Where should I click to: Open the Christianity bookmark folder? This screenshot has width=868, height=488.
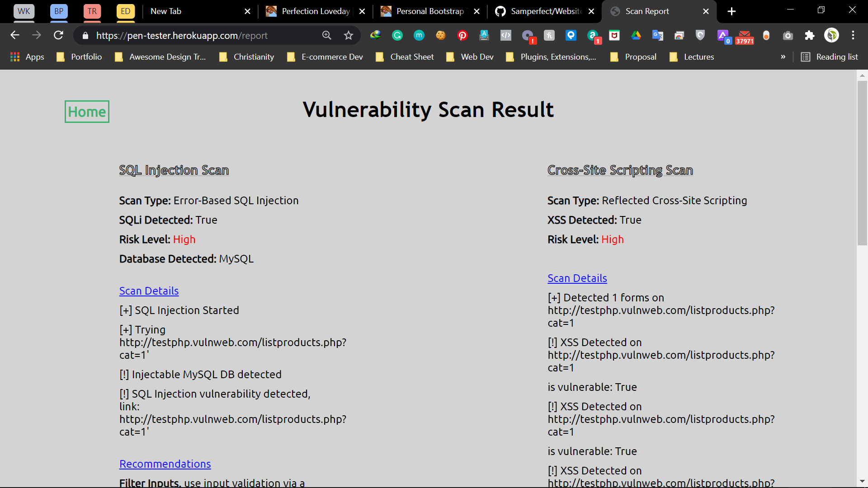(x=247, y=57)
